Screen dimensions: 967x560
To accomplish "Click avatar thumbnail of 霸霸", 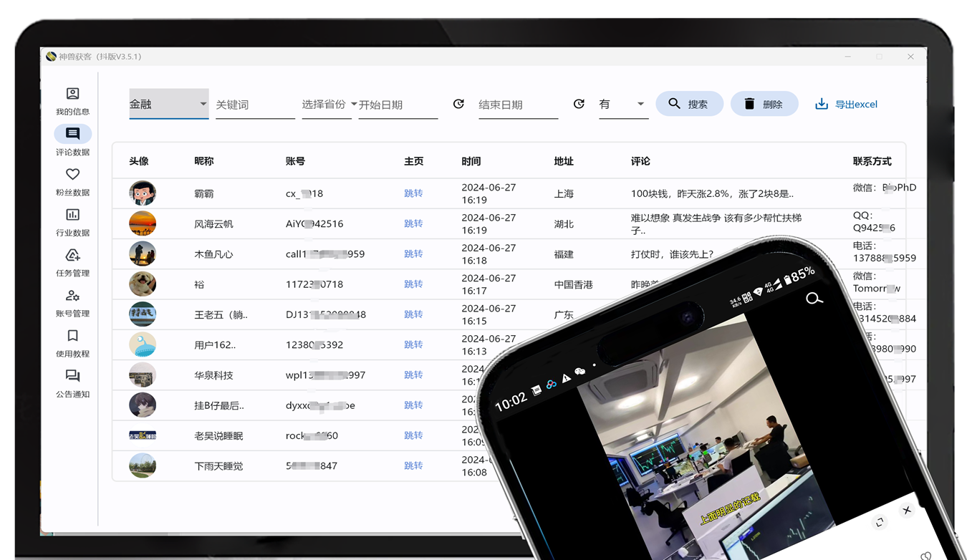I will coord(143,193).
